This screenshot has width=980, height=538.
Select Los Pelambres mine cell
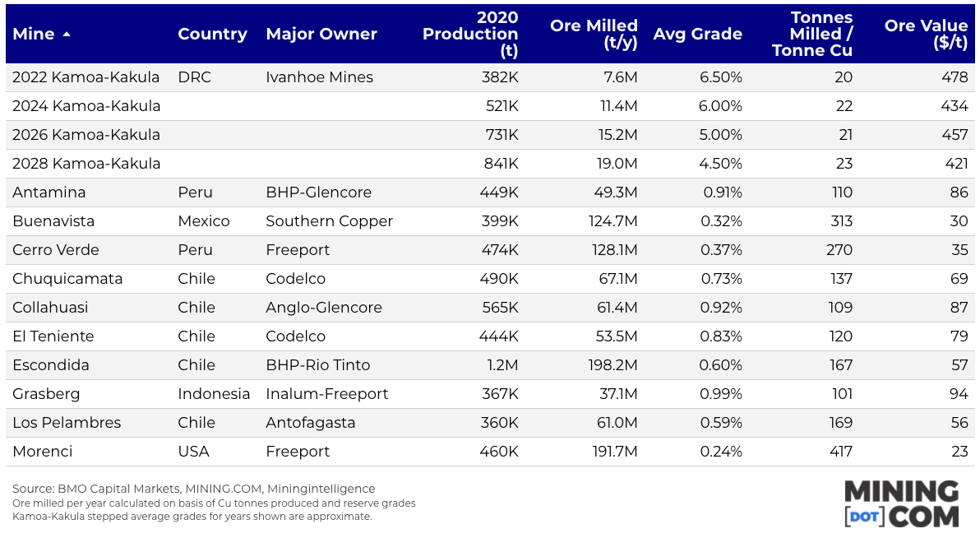(x=67, y=423)
